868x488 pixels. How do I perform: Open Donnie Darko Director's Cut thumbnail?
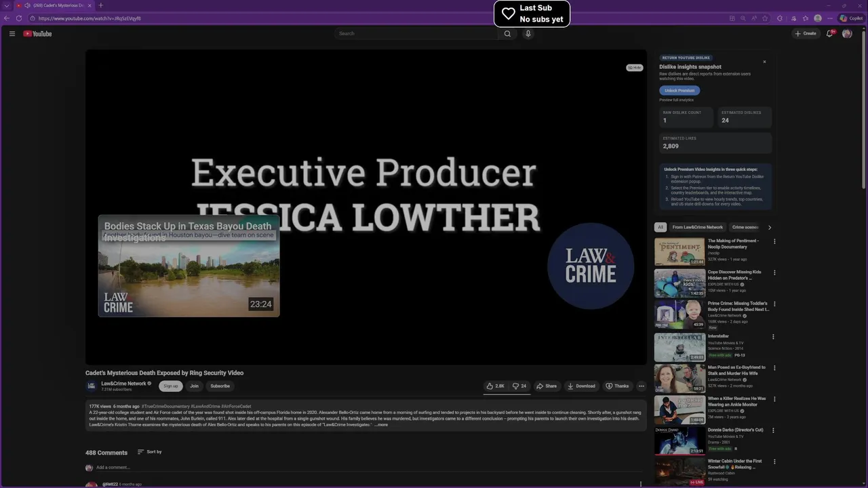pos(679,441)
